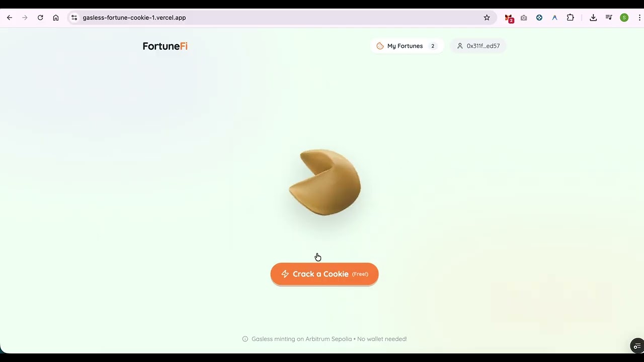Open the browser home icon

(56, 18)
